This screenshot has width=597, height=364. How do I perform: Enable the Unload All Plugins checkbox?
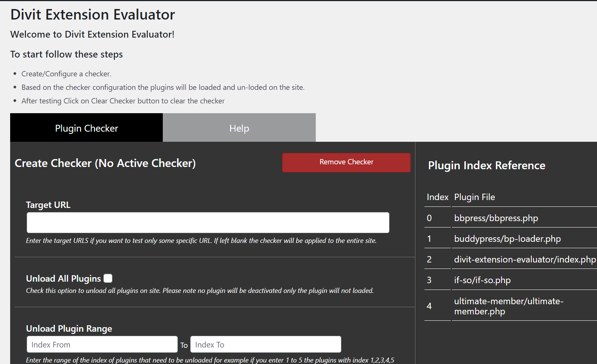coord(108,278)
